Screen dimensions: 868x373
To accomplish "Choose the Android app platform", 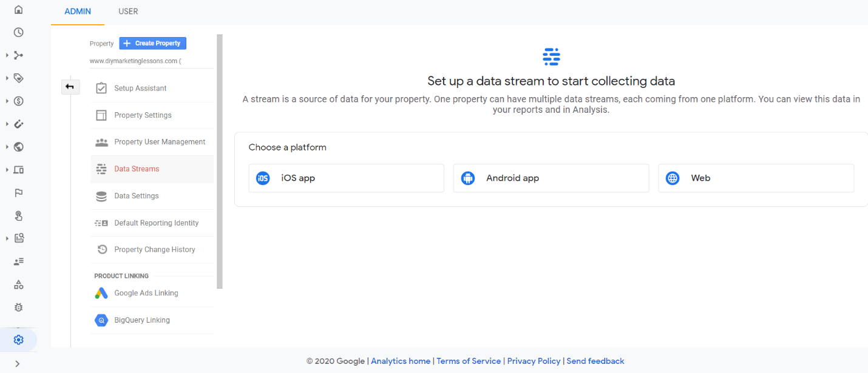I will coord(551,178).
